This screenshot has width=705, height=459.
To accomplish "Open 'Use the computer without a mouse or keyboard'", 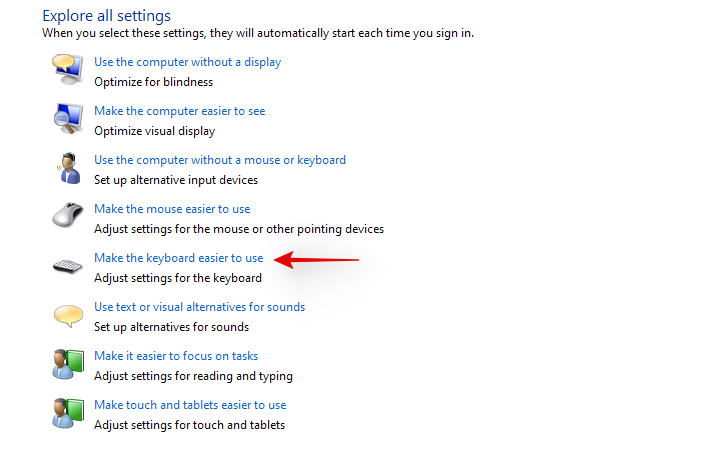I will (220, 160).
